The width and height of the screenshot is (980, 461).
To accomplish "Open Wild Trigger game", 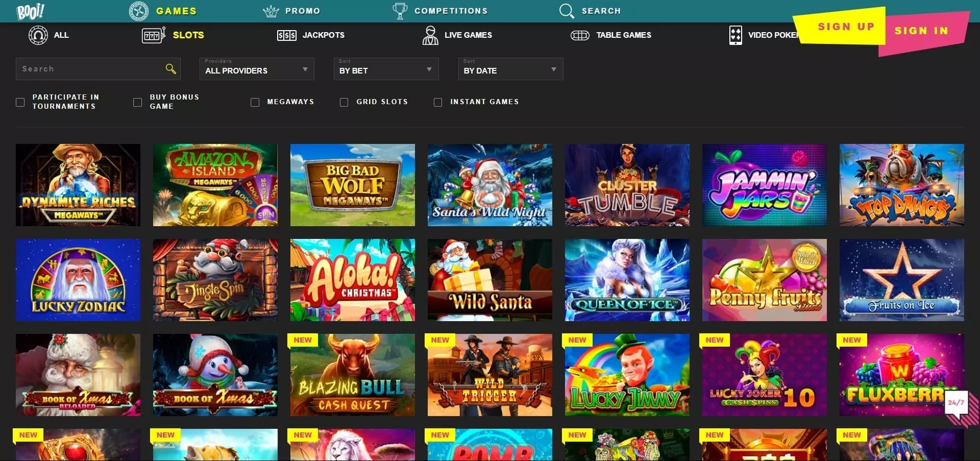I will [x=490, y=375].
